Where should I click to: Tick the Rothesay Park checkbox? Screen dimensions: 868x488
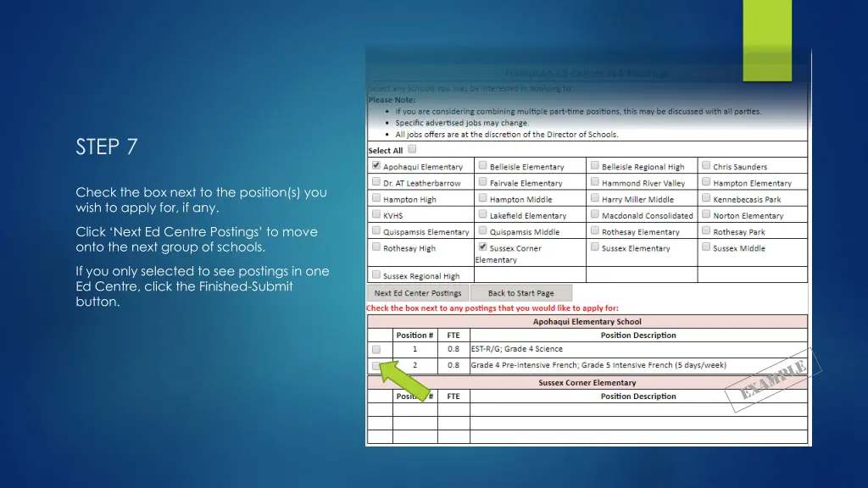coord(706,231)
